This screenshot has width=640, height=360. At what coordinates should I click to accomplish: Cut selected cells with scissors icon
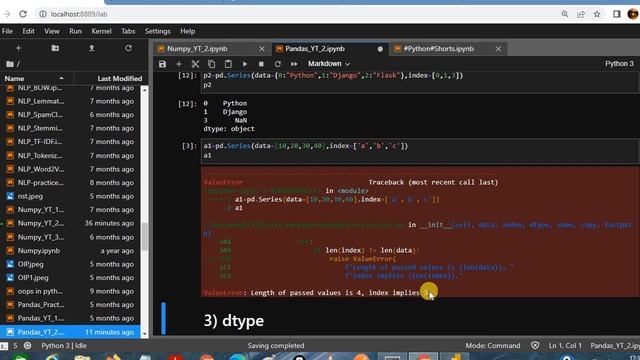click(x=195, y=64)
